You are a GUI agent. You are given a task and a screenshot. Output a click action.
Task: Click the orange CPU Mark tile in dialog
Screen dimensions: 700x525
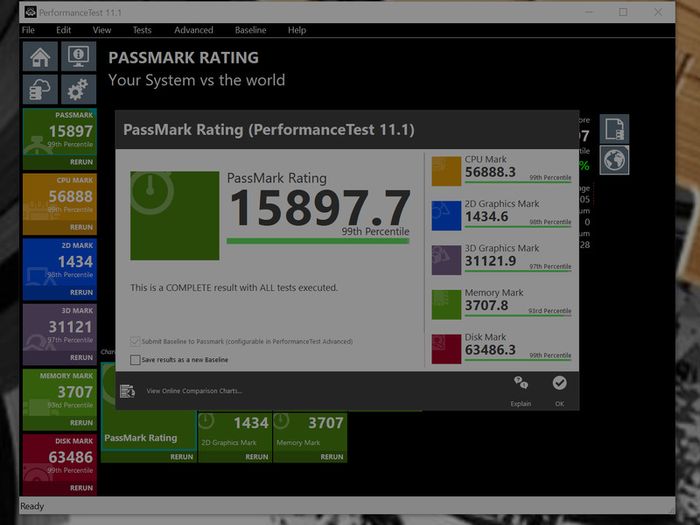coord(446,171)
